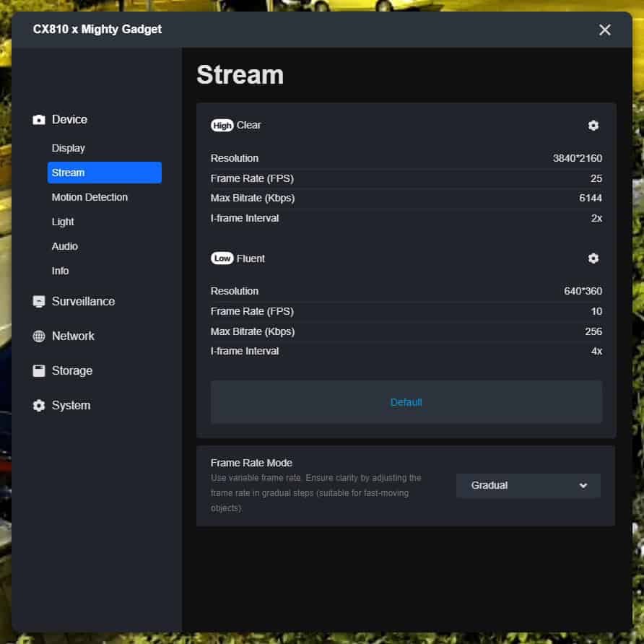Open the Light settings page
Screen dimensions: 644x644
63,222
